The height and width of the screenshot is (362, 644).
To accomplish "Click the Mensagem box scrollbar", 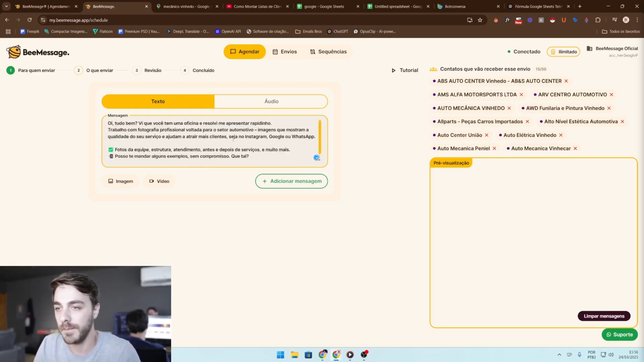I will click(320, 137).
